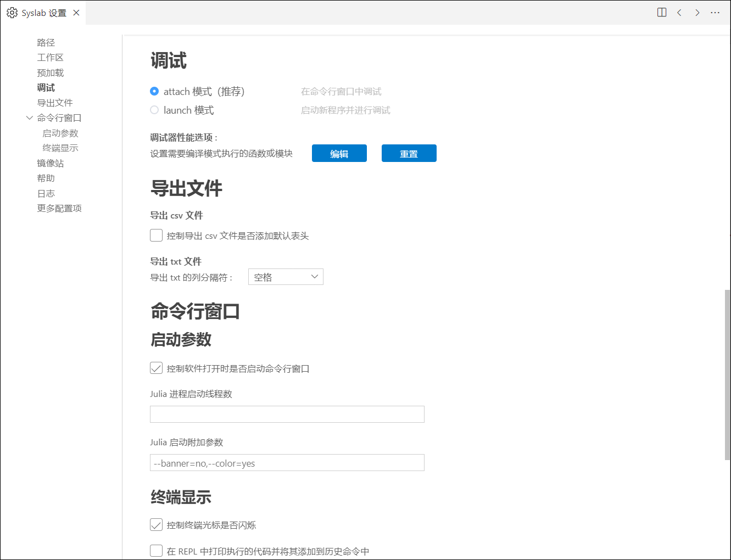This screenshot has width=731, height=560.
Task: Open the txt column delimiter dropdown
Action: click(x=286, y=277)
